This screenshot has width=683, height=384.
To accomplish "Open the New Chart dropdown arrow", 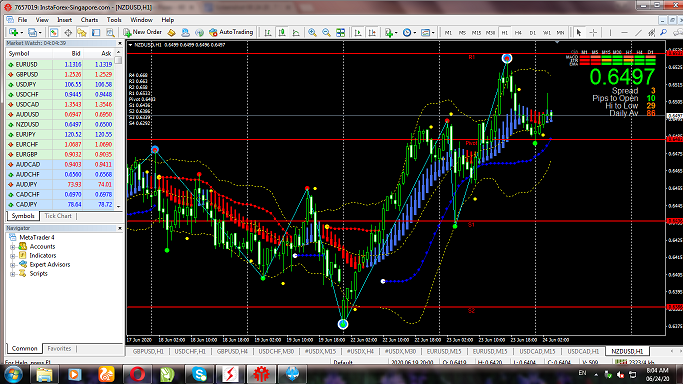I will coord(21,33).
